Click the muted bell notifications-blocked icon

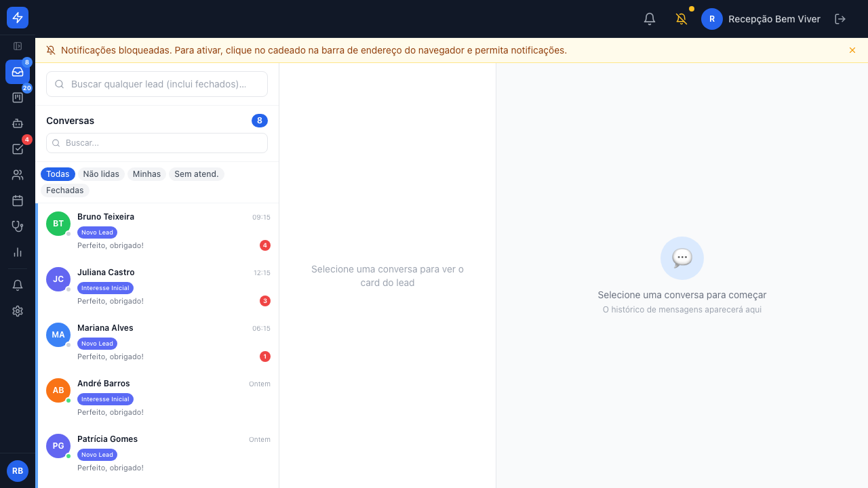click(x=682, y=19)
